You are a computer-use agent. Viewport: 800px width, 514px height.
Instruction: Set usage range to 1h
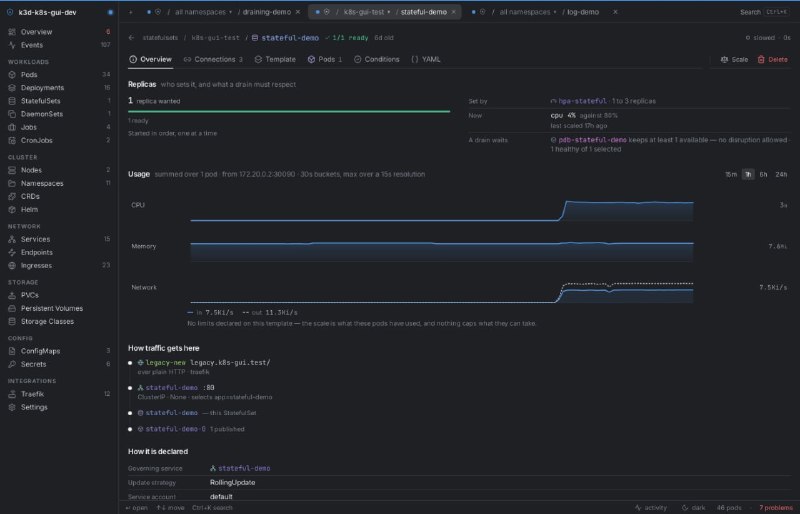click(x=748, y=175)
